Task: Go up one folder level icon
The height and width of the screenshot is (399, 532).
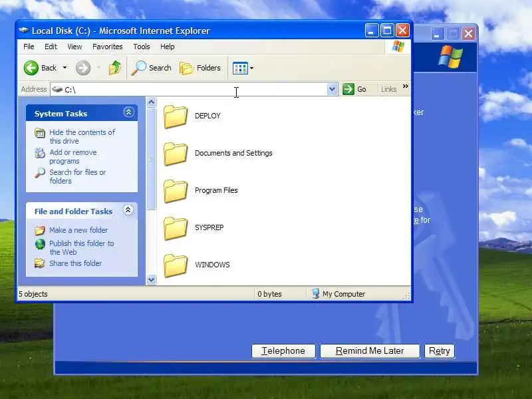Action: point(115,68)
